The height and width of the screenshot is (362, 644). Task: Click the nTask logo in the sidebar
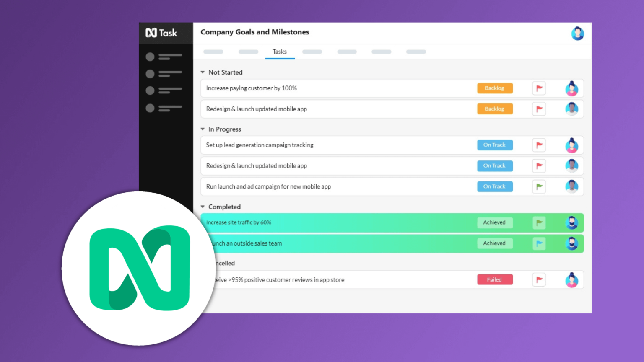coord(161,33)
